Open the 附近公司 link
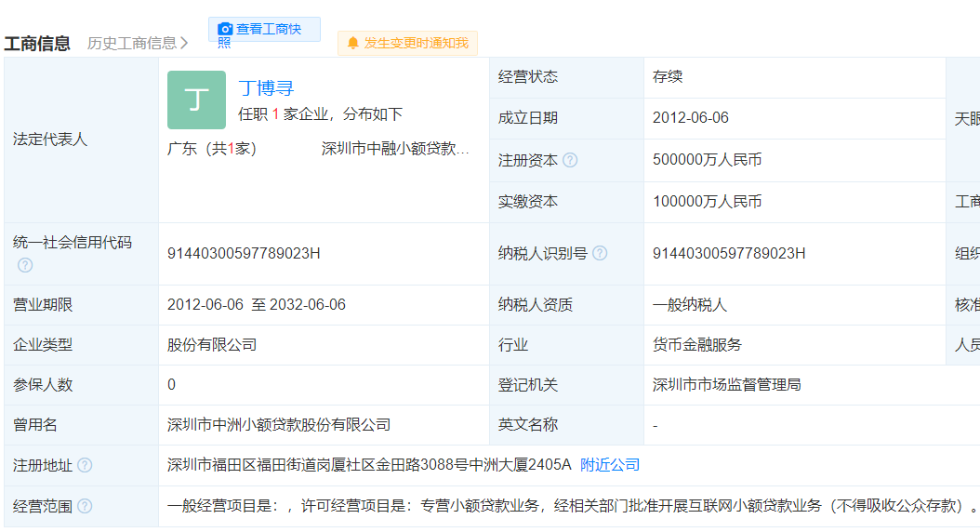 (x=610, y=465)
